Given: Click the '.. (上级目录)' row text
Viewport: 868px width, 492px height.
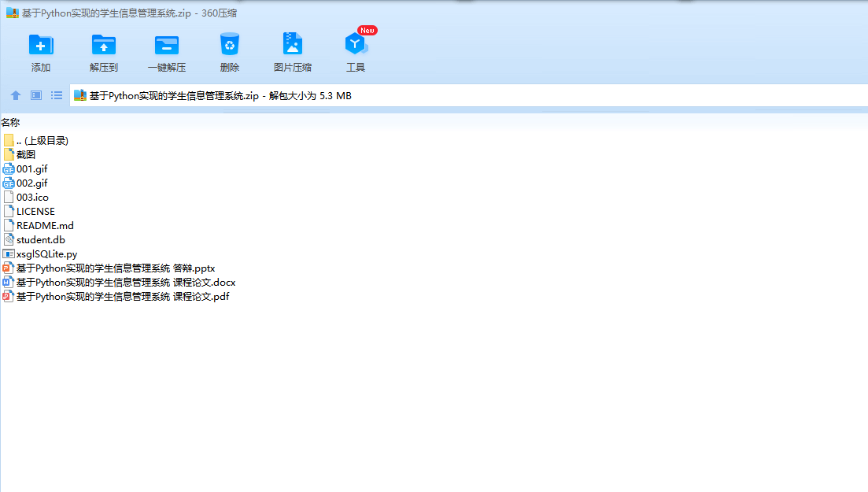Looking at the screenshot, I should coord(42,141).
